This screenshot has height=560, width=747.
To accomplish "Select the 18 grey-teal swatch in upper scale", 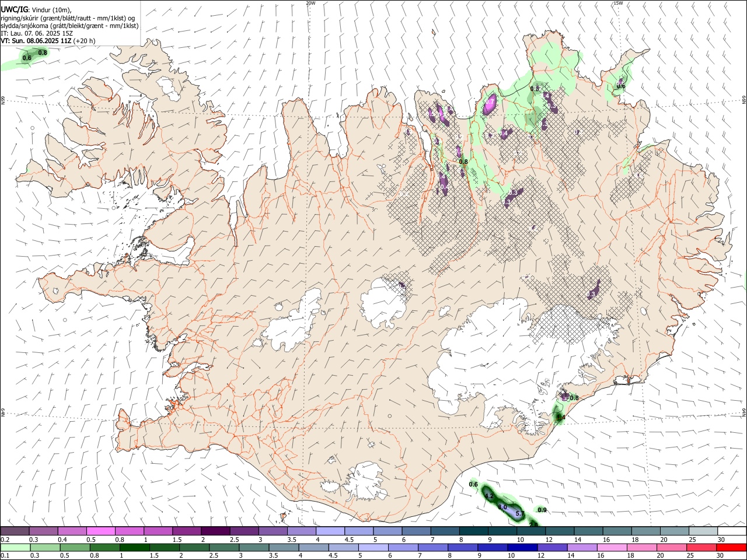I will coord(646,531).
